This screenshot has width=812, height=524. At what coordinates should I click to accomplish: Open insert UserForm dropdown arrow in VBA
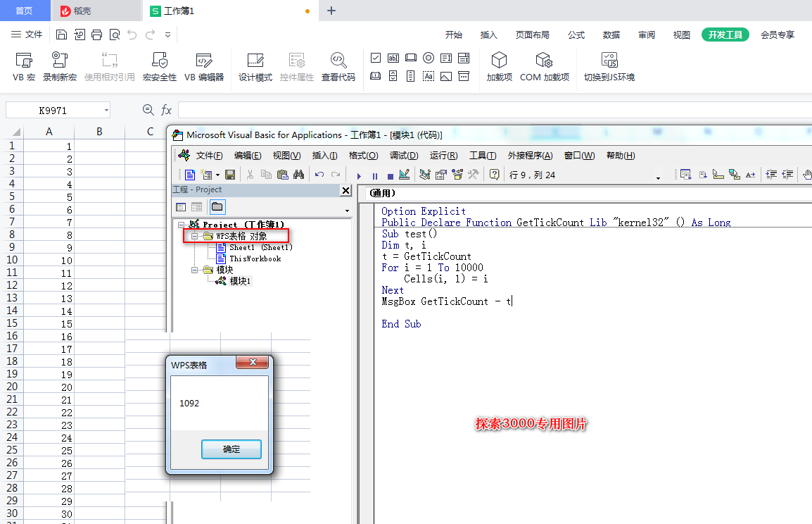click(x=217, y=175)
